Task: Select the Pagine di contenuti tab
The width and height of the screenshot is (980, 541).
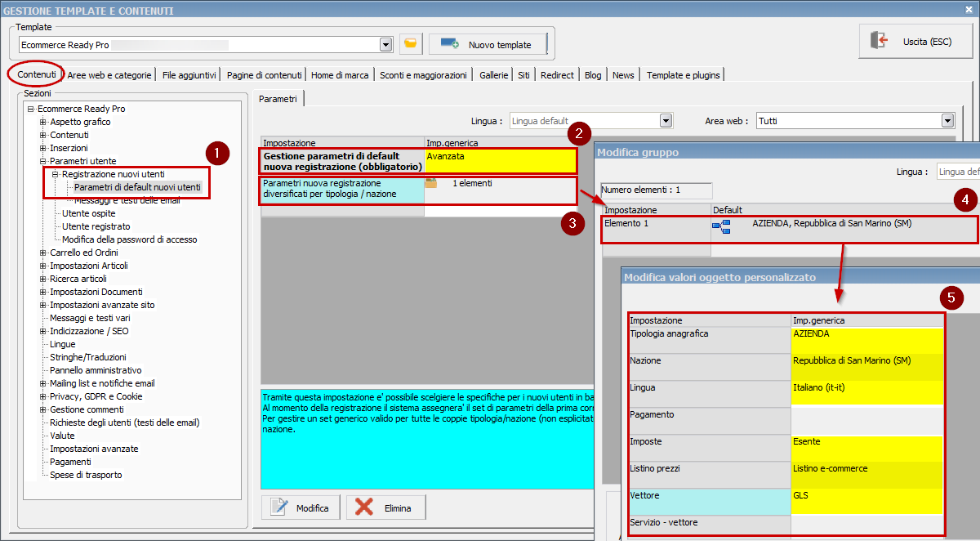Action: [264, 75]
